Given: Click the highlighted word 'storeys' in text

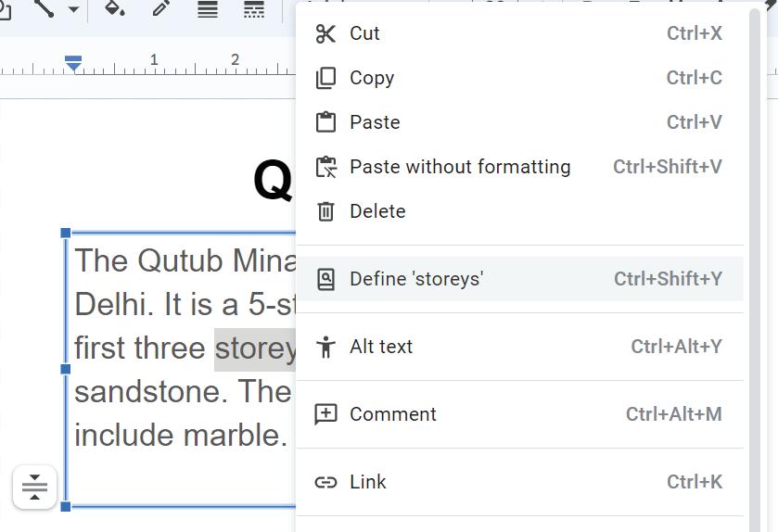Looking at the screenshot, I should [255, 348].
